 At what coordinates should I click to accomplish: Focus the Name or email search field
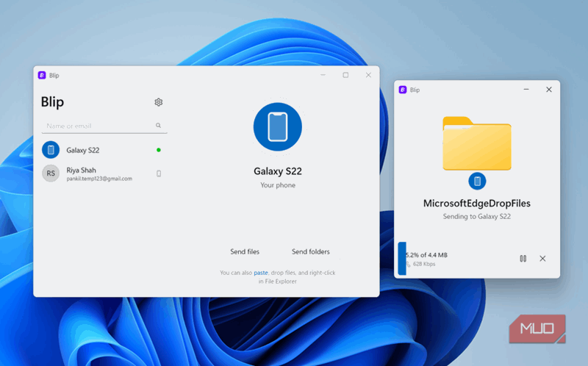pos(104,126)
